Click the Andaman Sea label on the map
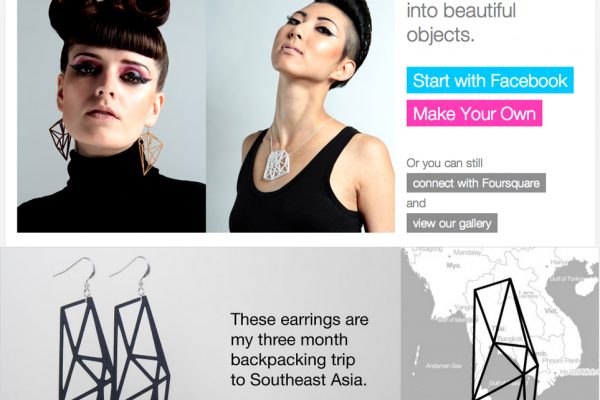 pyautogui.click(x=443, y=366)
